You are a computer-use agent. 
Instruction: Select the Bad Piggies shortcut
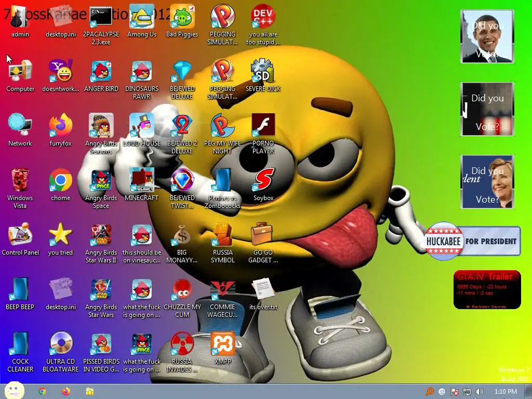[x=182, y=17]
